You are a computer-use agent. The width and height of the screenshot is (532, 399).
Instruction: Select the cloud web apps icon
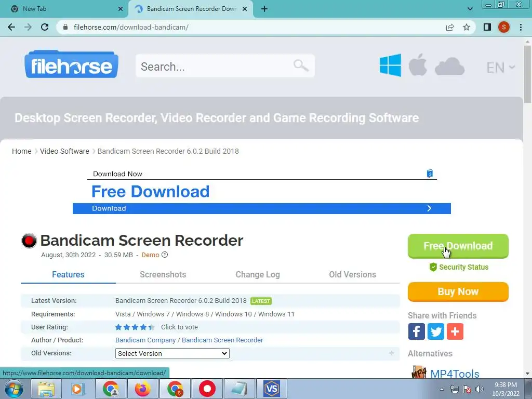449,66
